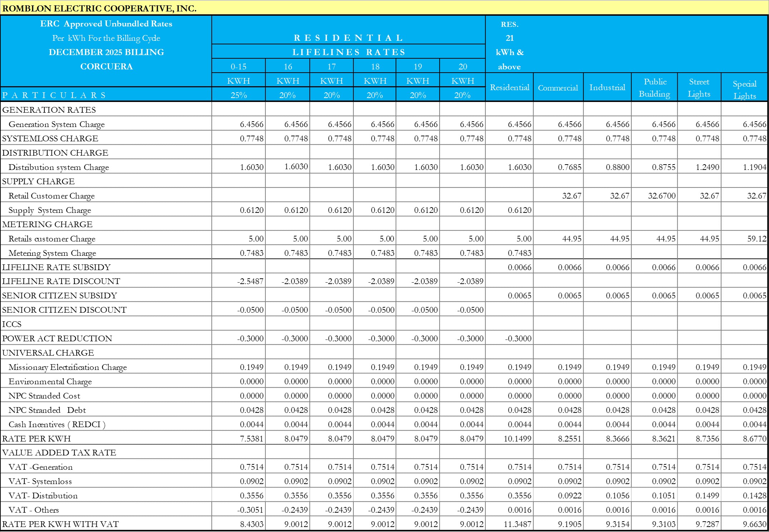Viewport: 769px width, 532px height.
Task: Click the 32.6700 Public Building cell
Action: 662,196
